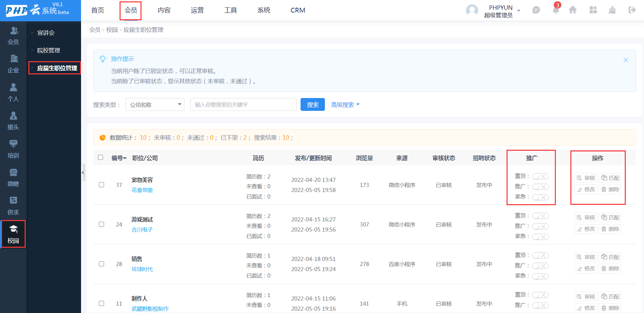Click 匹配 for 宠物美容 job

pyautogui.click(x=610, y=178)
